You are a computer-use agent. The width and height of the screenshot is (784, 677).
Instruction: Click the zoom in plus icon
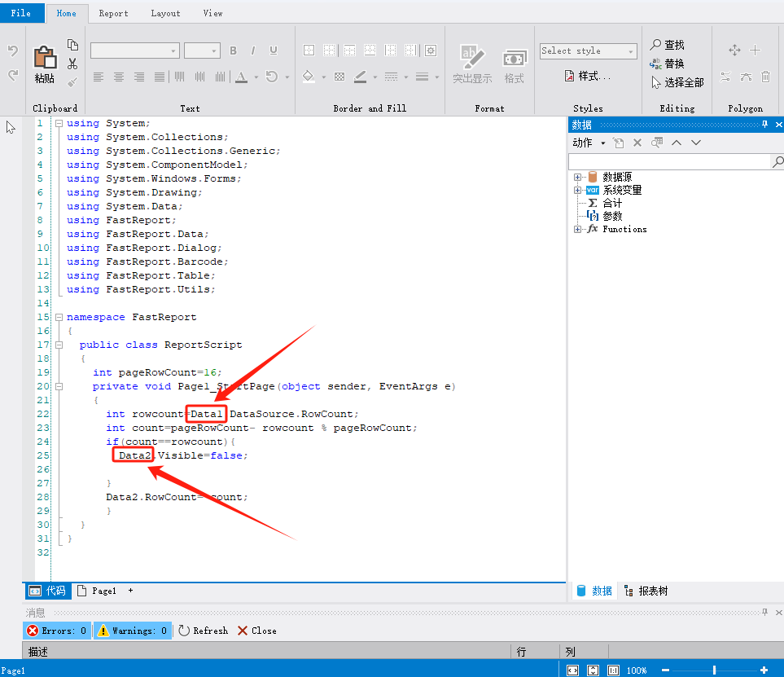[764, 670]
